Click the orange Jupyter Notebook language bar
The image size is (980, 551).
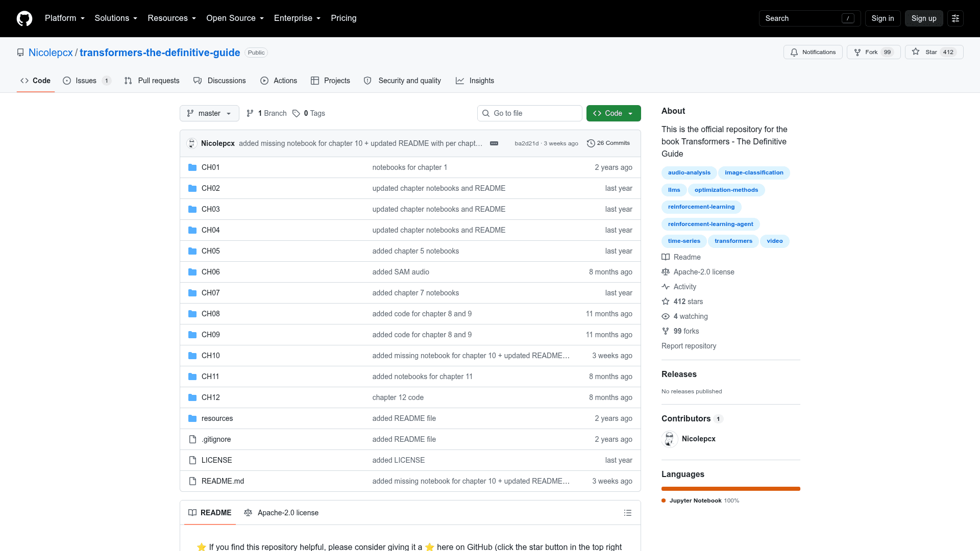731,489
